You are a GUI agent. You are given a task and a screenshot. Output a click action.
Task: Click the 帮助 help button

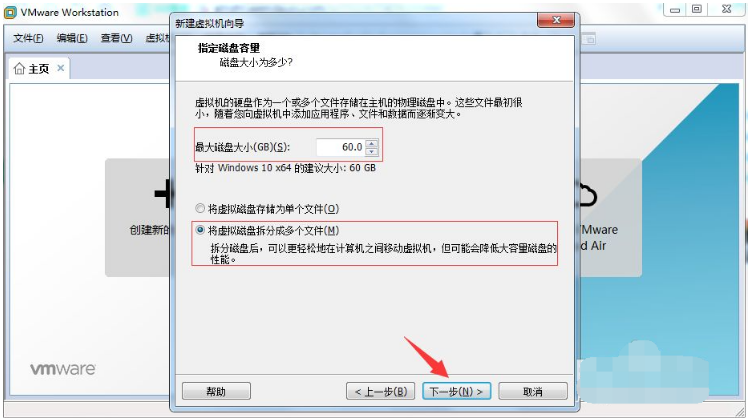(x=216, y=392)
